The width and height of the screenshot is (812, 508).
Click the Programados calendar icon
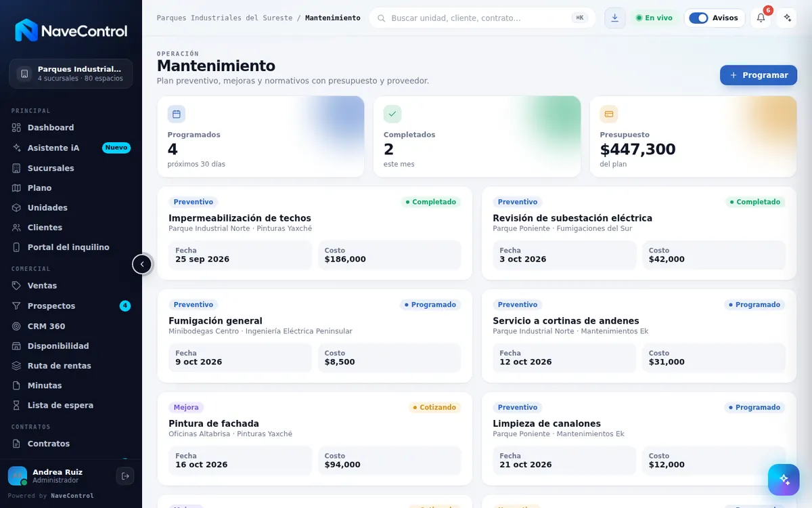177,114
